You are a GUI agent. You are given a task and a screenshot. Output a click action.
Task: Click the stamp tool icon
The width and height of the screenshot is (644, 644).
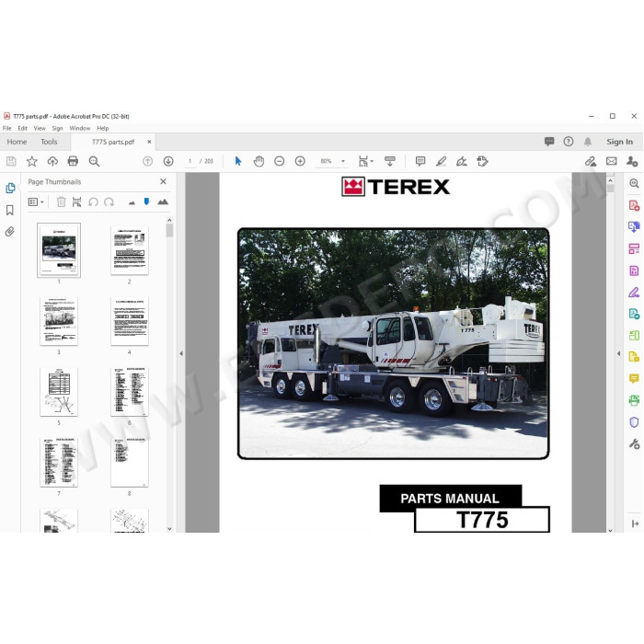[x=483, y=161]
